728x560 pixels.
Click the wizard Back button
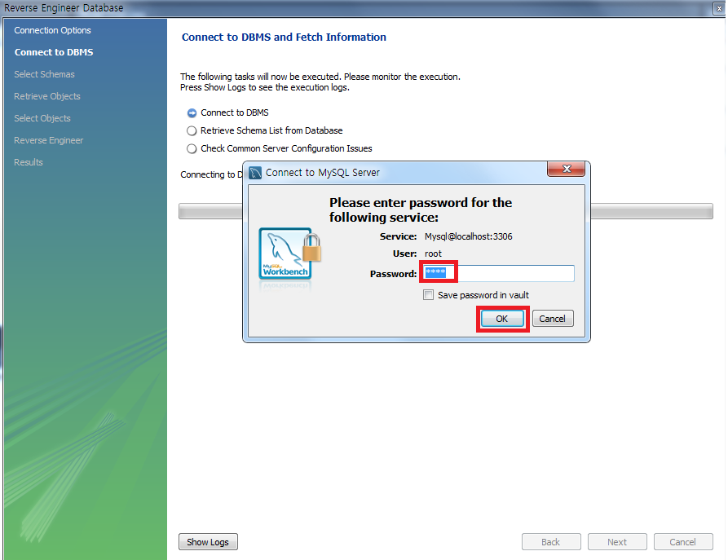(551, 542)
